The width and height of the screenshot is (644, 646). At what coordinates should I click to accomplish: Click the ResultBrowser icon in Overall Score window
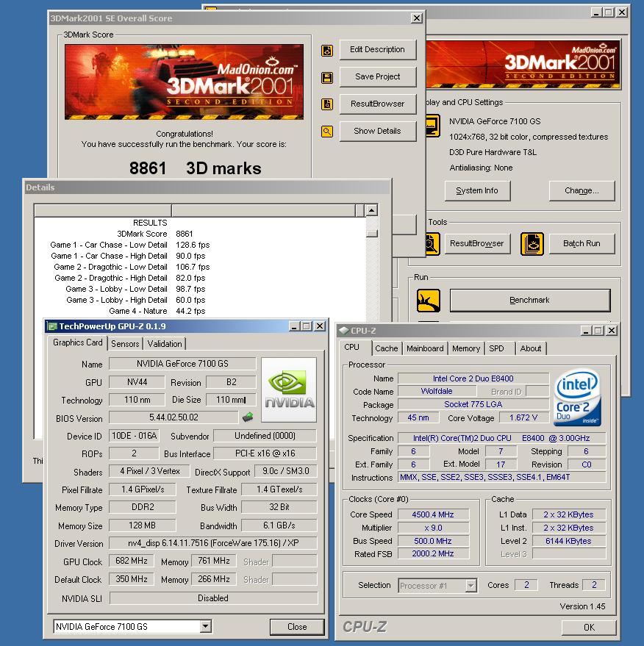[x=327, y=104]
